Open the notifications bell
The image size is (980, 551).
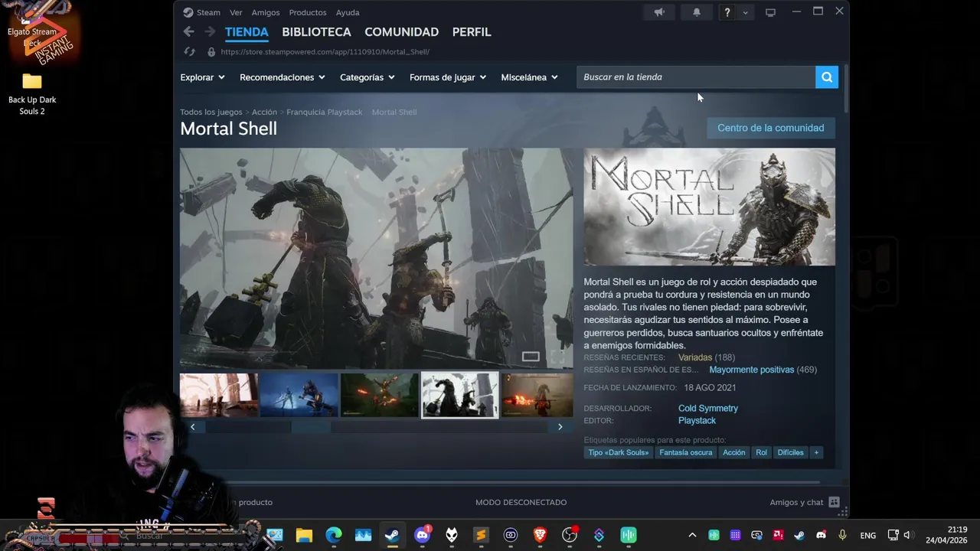[697, 12]
